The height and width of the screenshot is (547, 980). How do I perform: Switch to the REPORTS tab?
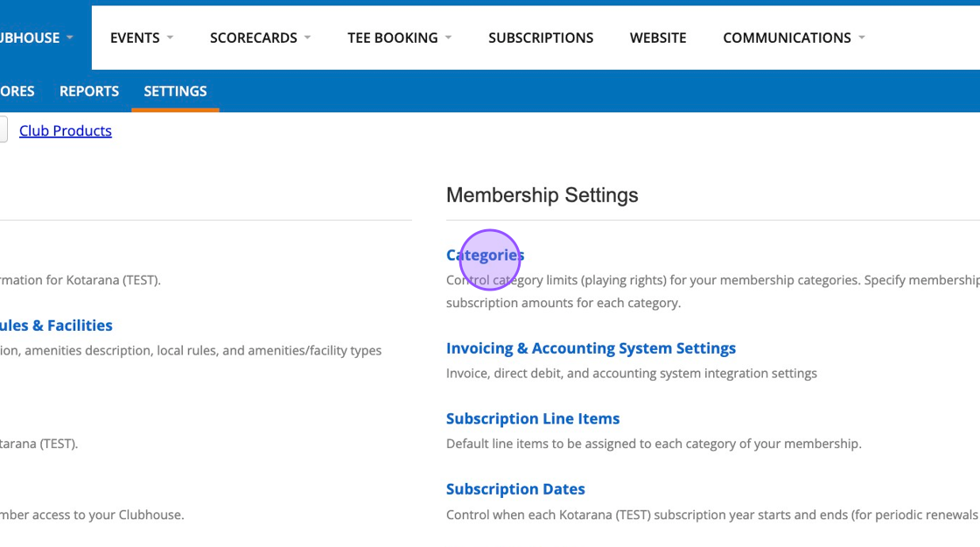click(x=89, y=91)
